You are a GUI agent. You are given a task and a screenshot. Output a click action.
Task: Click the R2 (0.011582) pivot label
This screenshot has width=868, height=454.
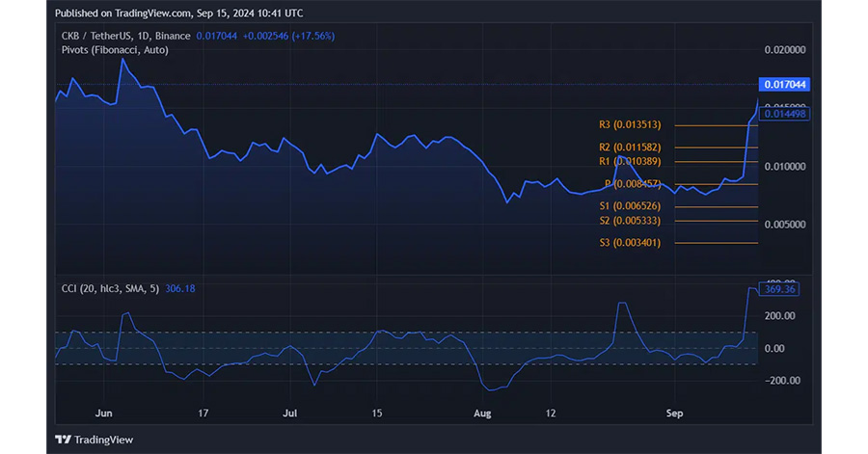(x=630, y=147)
